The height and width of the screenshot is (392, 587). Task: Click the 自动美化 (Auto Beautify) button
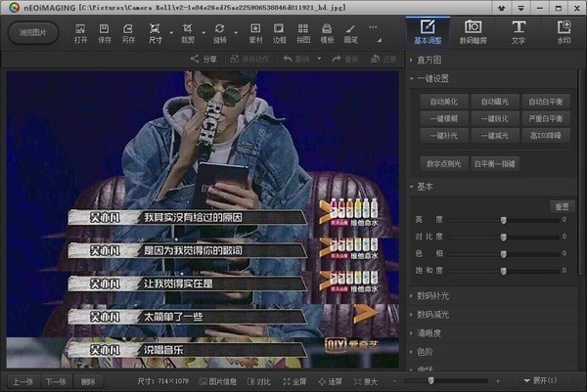(443, 101)
